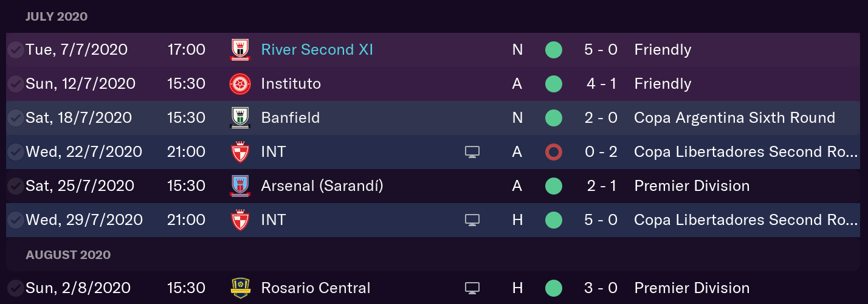The image size is (868, 304).
Task: Click the Banfield club badge icon
Action: 240,117
